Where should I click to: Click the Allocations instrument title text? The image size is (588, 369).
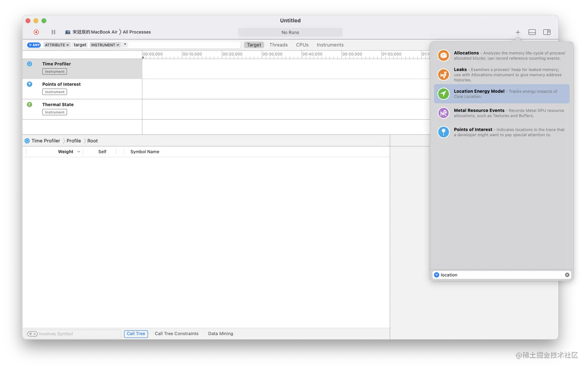coord(466,53)
